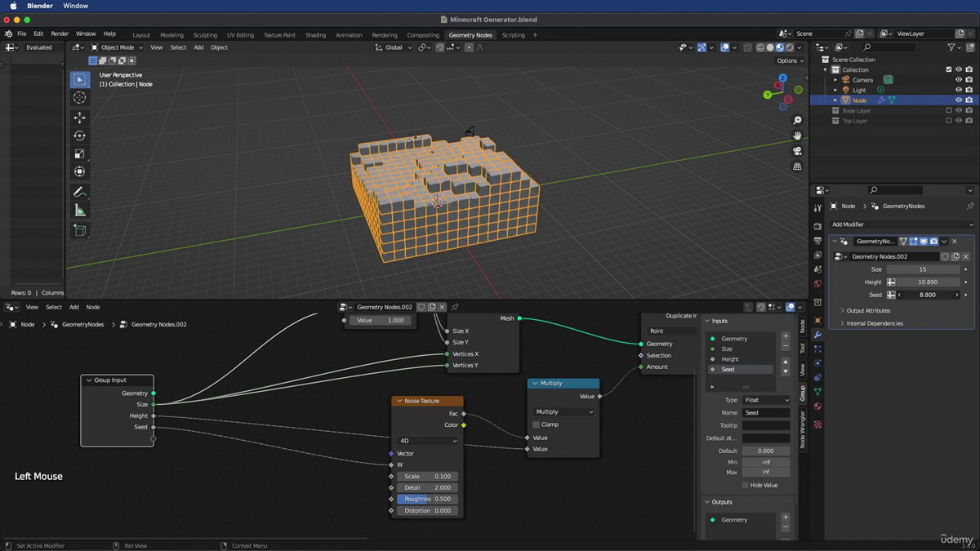980x551 pixels.
Task: Open the Tool properties tab
Action: 817,208
